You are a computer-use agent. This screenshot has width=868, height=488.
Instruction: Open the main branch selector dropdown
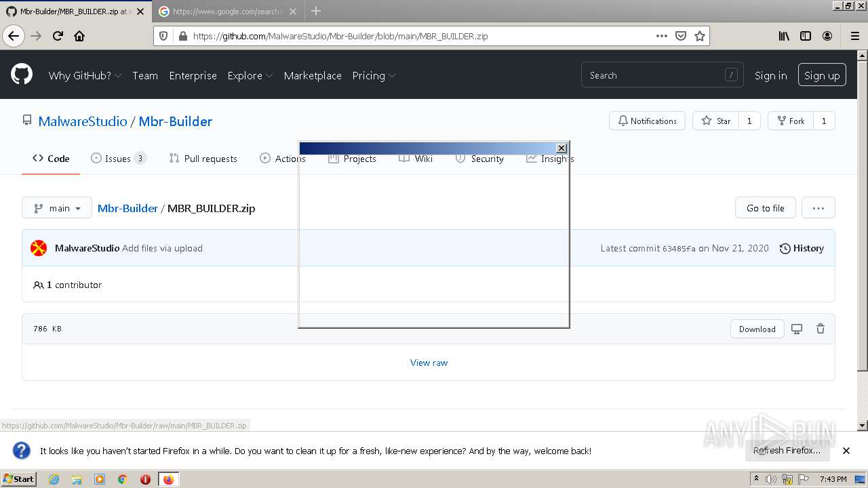(x=57, y=208)
